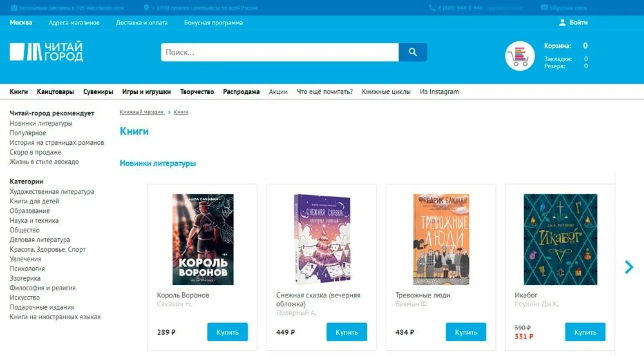The width and height of the screenshot is (644, 356).
Task: Open the Новинки литературы section heading
Action: 158,163
